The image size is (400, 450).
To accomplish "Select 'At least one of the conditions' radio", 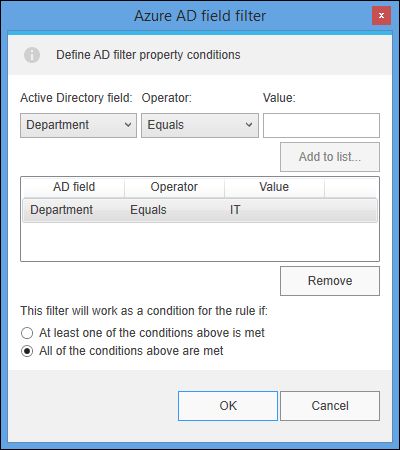I will (27, 333).
